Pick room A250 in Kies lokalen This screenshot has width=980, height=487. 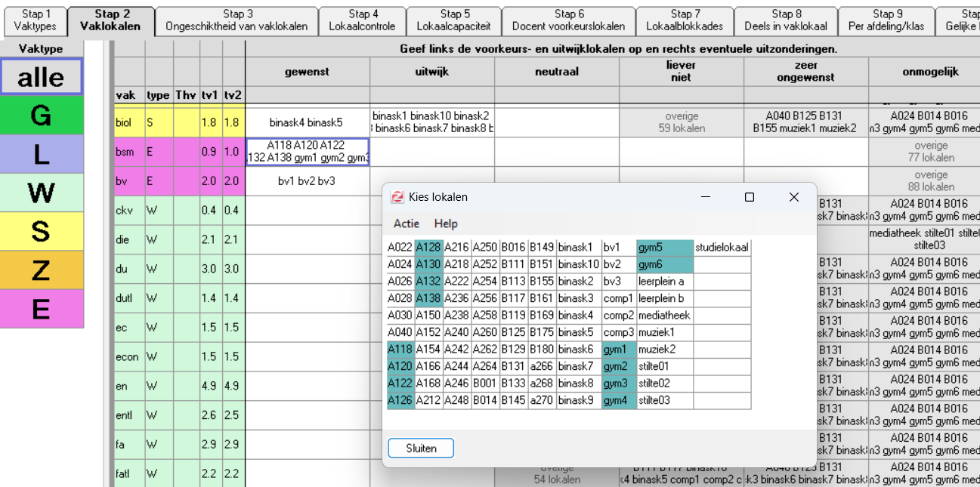point(485,248)
